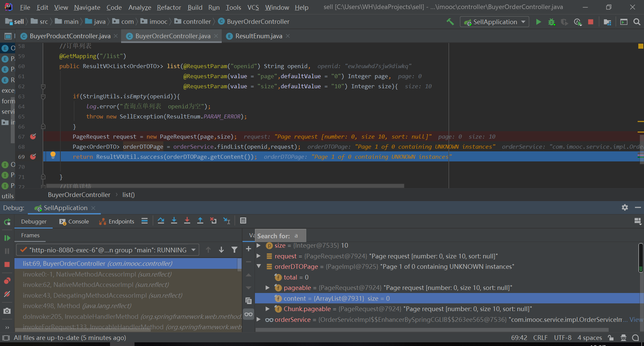Duplicate watch copy icon
Screen dimensions: 644x346
(249, 301)
